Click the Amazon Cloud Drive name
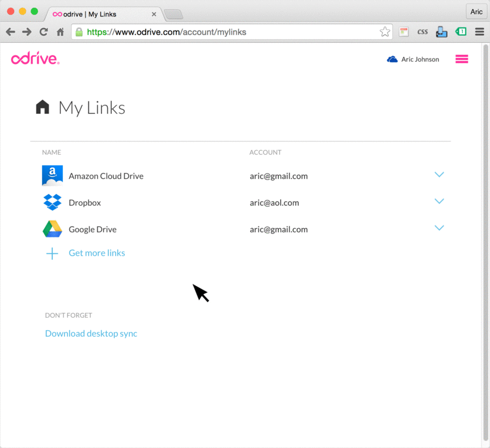This screenshot has width=490, height=448. coord(106,176)
